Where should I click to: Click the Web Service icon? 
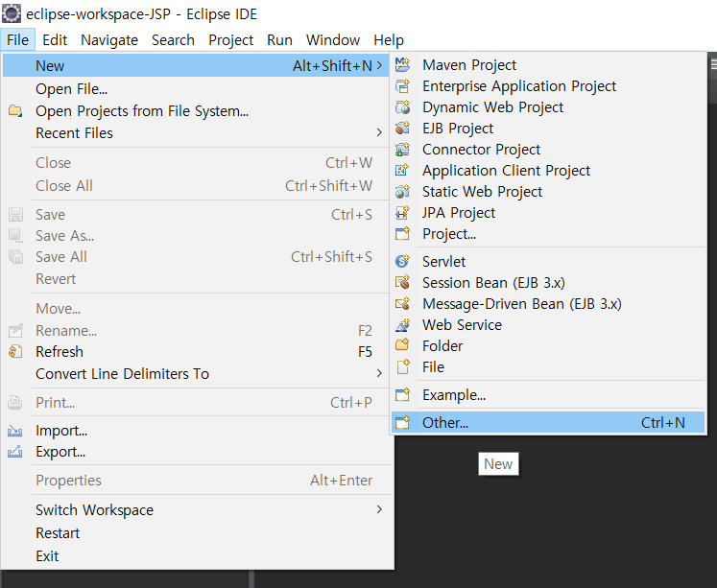[x=402, y=325]
